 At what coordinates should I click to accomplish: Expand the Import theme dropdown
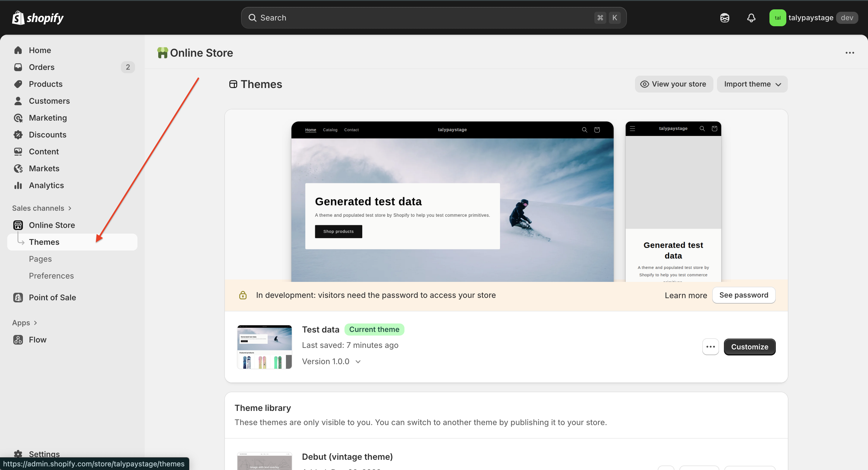tap(752, 84)
